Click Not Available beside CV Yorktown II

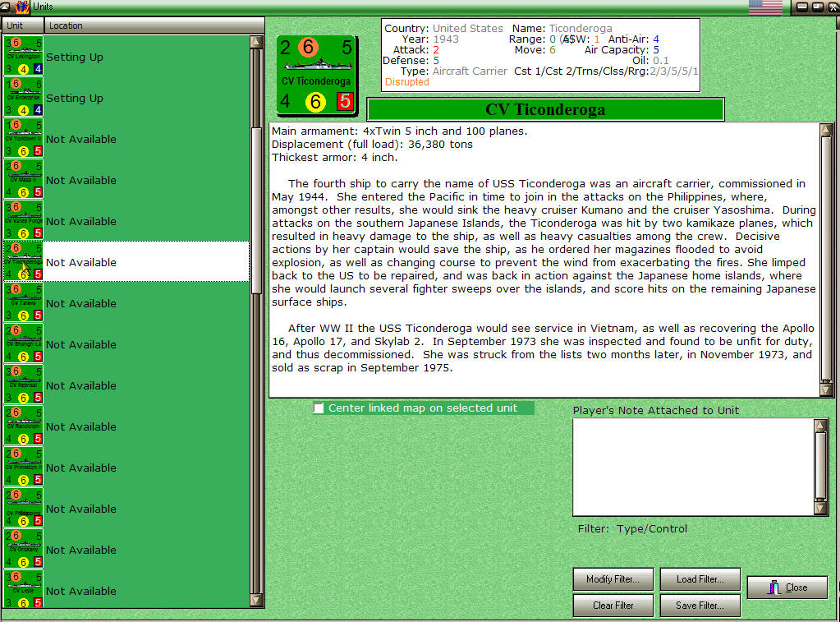(81, 139)
